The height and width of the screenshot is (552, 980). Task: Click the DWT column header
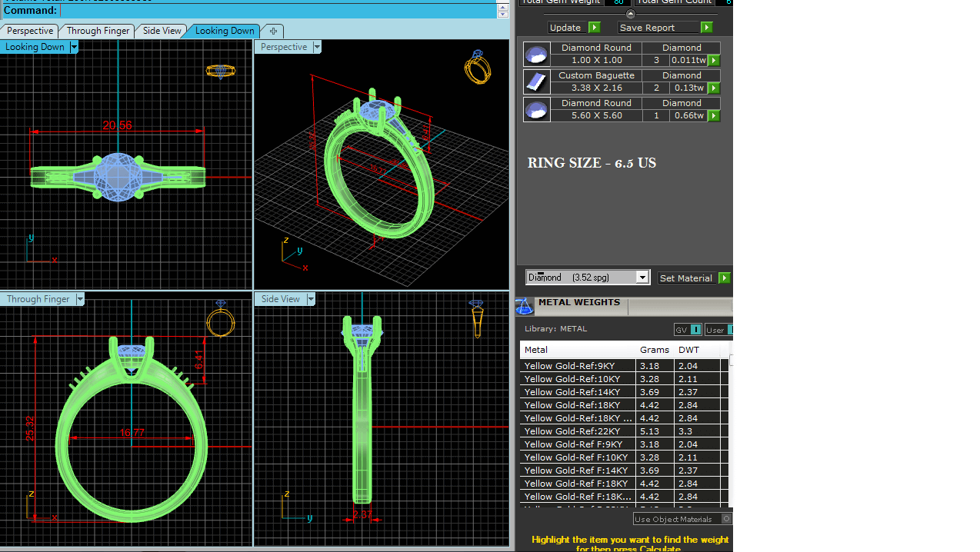(697, 350)
